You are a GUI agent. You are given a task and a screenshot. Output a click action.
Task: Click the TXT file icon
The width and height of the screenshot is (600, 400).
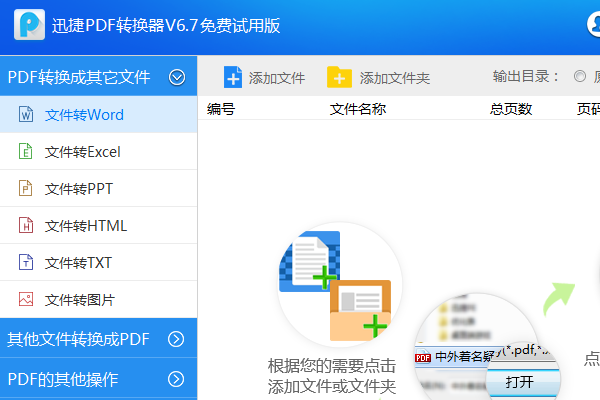coord(26,262)
